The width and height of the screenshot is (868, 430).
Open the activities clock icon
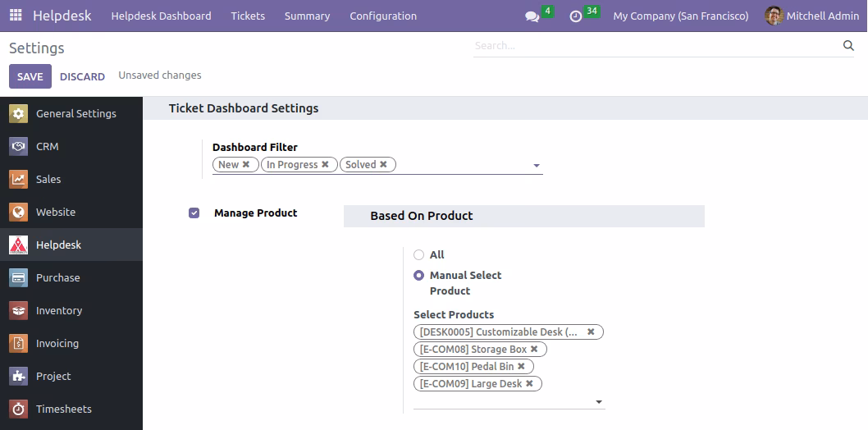pyautogui.click(x=576, y=16)
